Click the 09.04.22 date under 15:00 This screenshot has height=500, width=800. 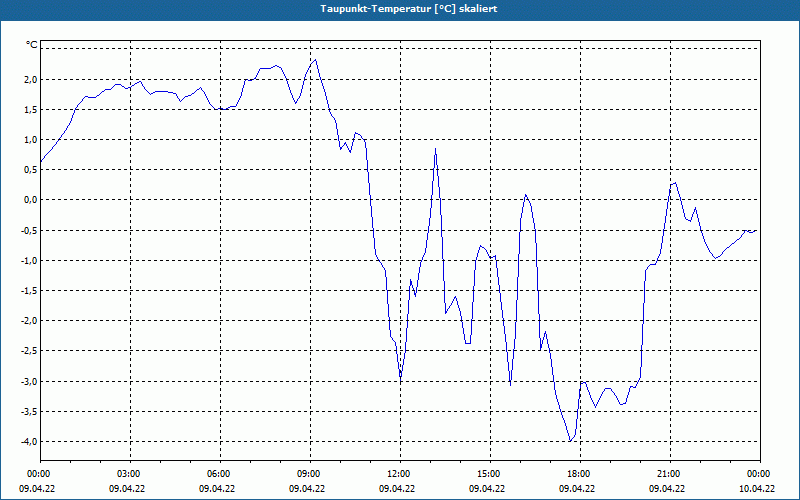(487, 488)
